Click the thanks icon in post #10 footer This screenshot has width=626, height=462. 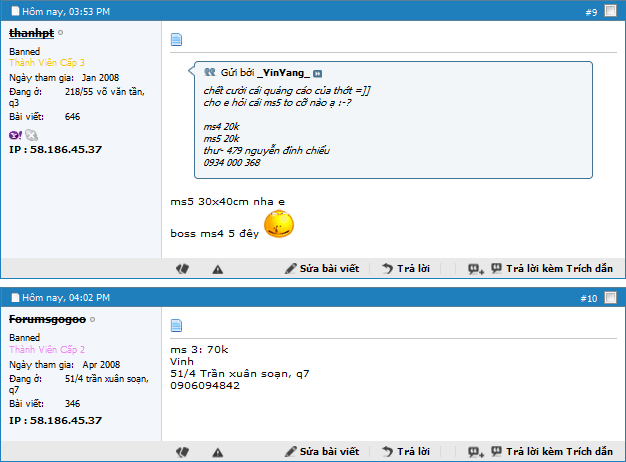click(x=182, y=452)
